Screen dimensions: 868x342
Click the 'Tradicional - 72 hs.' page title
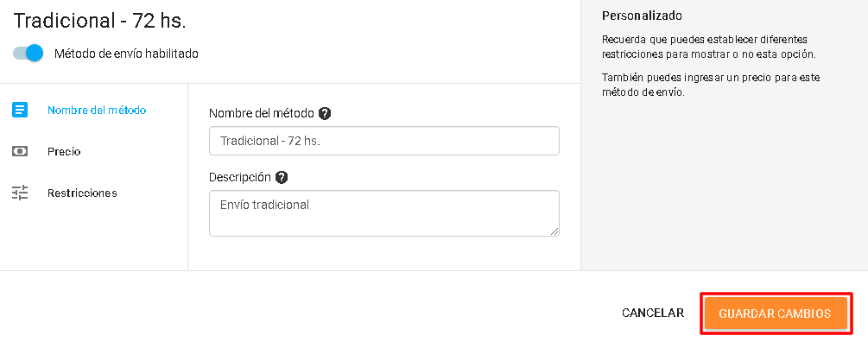(x=99, y=21)
